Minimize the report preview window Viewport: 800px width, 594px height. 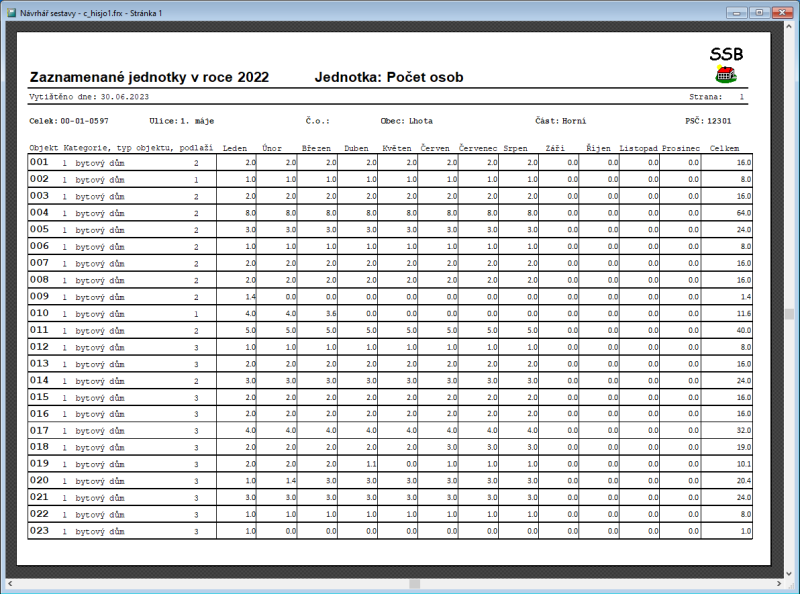pyautogui.click(x=737, y=12)
